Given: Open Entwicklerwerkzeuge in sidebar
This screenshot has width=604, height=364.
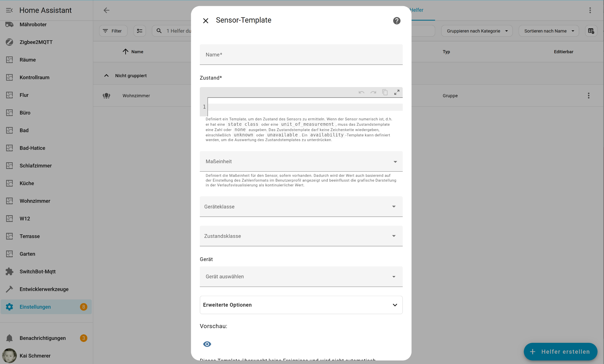Looking at the screenshot, I should [x=44, y=289].
